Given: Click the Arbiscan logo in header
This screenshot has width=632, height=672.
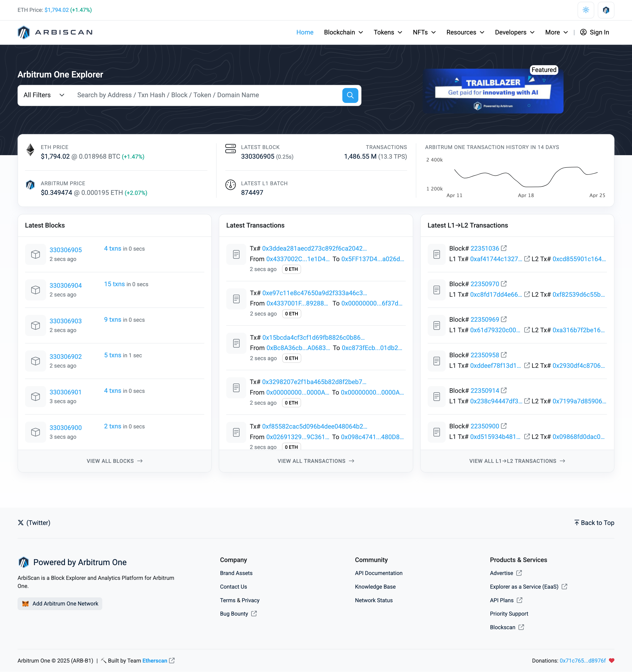Looking at the screenshot, I should 55,32.
